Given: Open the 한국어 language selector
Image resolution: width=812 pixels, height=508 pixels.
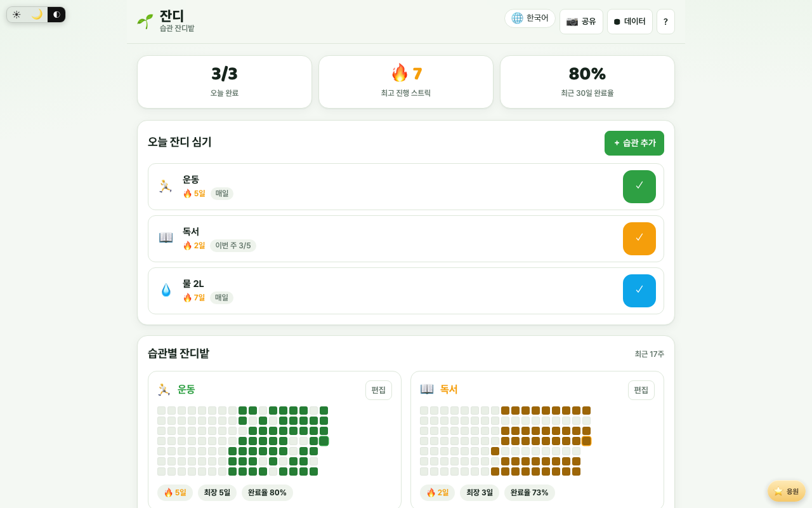Looking at the screenshot, I should point(530,18).
